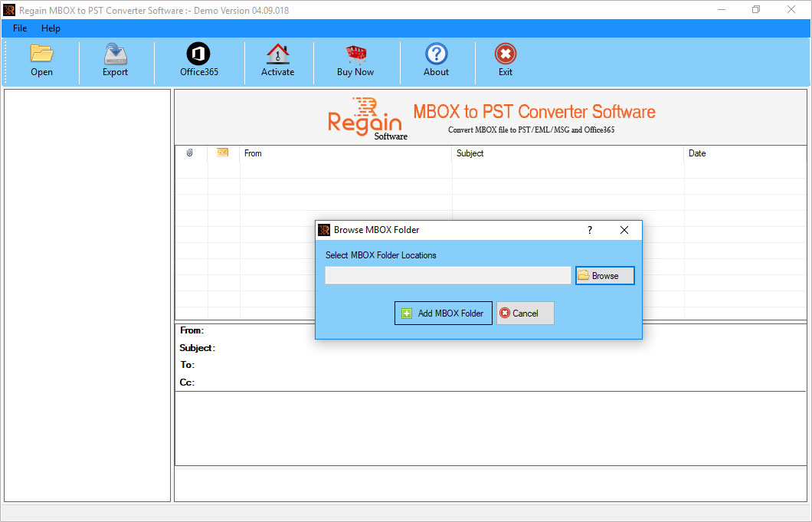The width and height of the screenshot is (812, 522).
Task: Open the File menu
Action: (19, 28)
